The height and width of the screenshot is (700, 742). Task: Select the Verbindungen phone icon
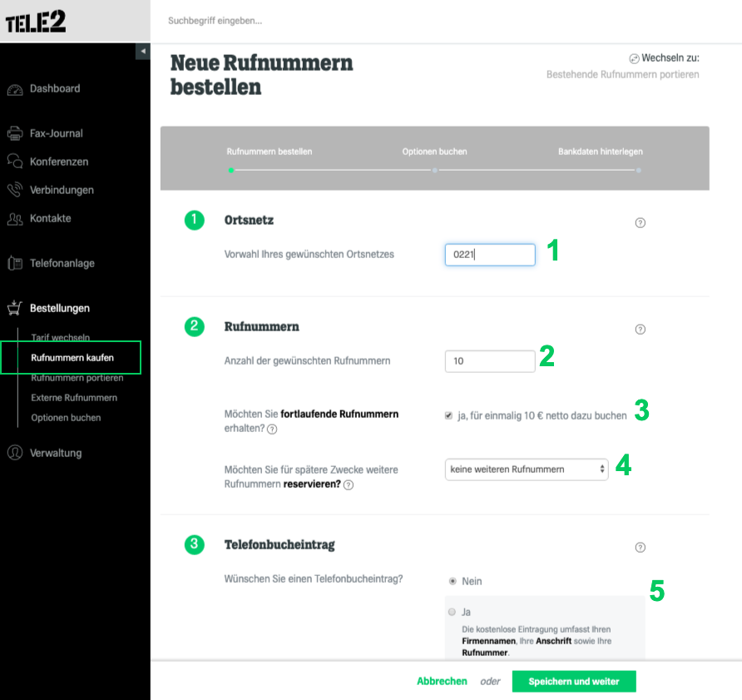[15, 190]
